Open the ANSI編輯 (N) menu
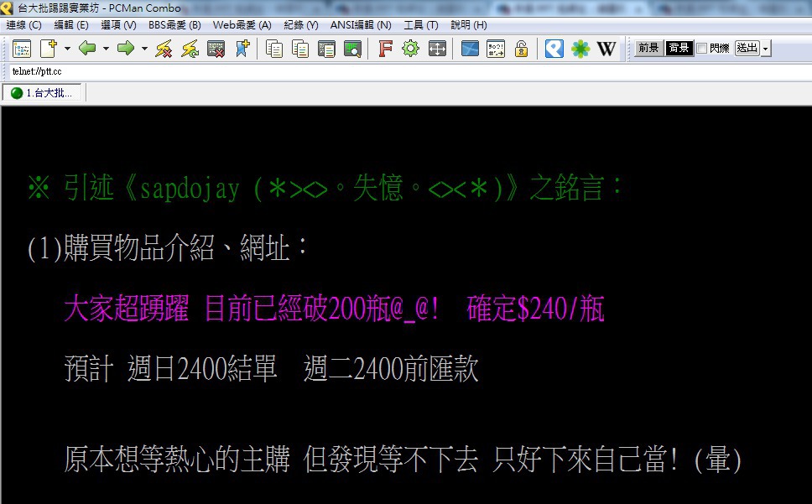 tap(361, 25)
